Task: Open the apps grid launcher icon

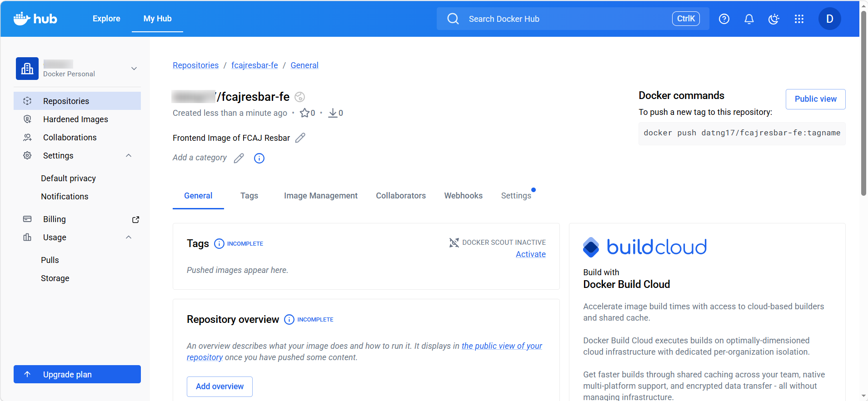Action: (x=799, y=19)
